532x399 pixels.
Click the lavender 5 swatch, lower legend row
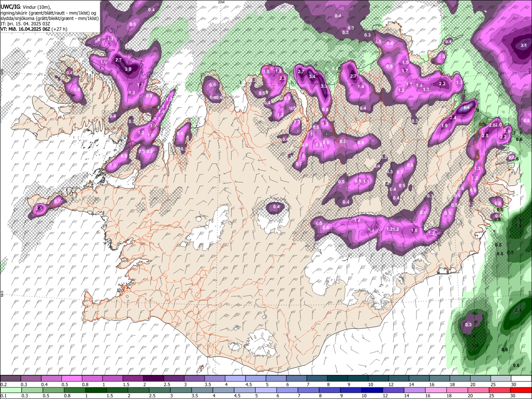265,390
